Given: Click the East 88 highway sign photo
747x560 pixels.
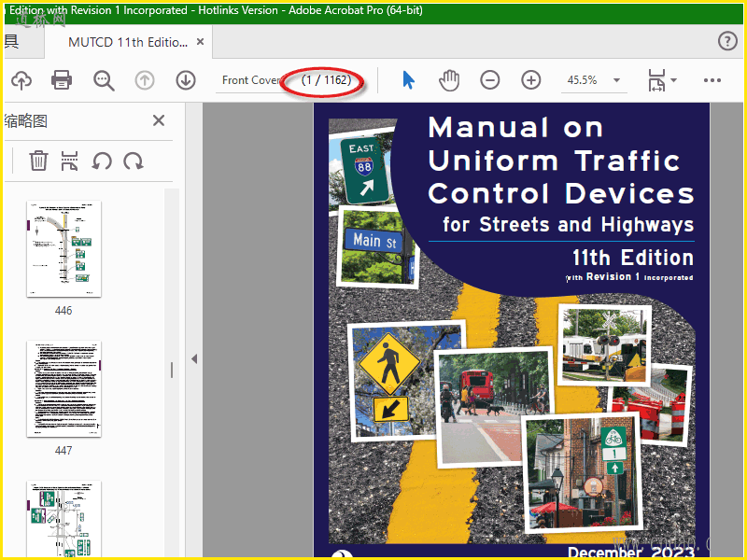Looking at the screenshot, I should coord(364,168).
